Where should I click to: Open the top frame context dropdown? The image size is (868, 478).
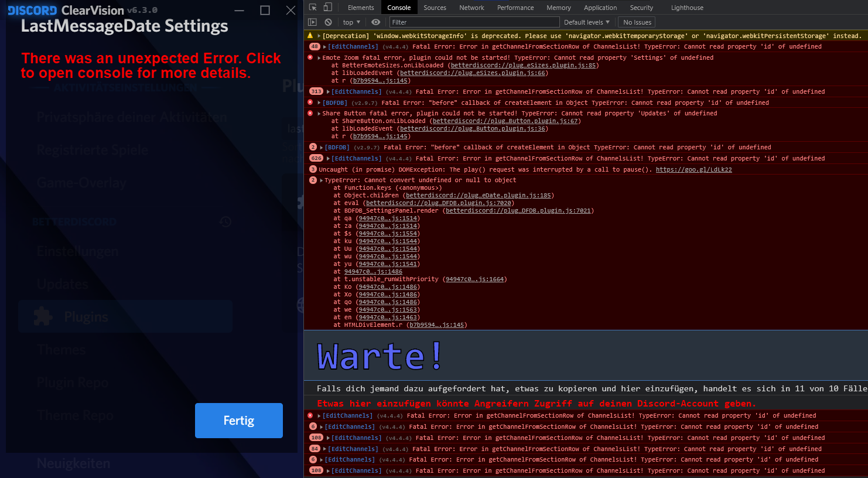click(351, 22)
